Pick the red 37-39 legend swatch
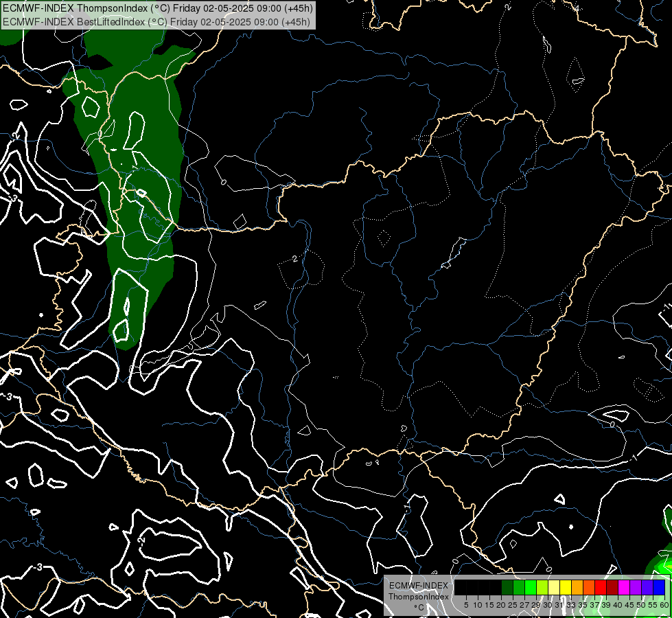Screen dimensions: 672x618 [x=601, y=588]
